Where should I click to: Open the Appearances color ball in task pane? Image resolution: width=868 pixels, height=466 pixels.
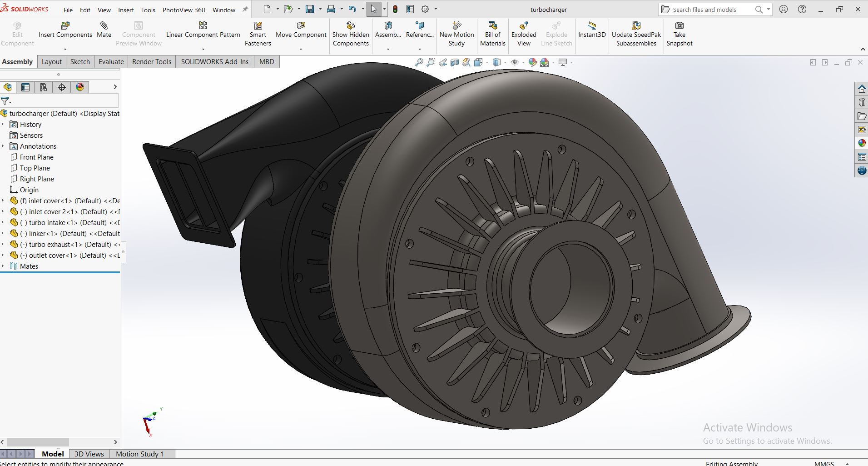[862, 143]
